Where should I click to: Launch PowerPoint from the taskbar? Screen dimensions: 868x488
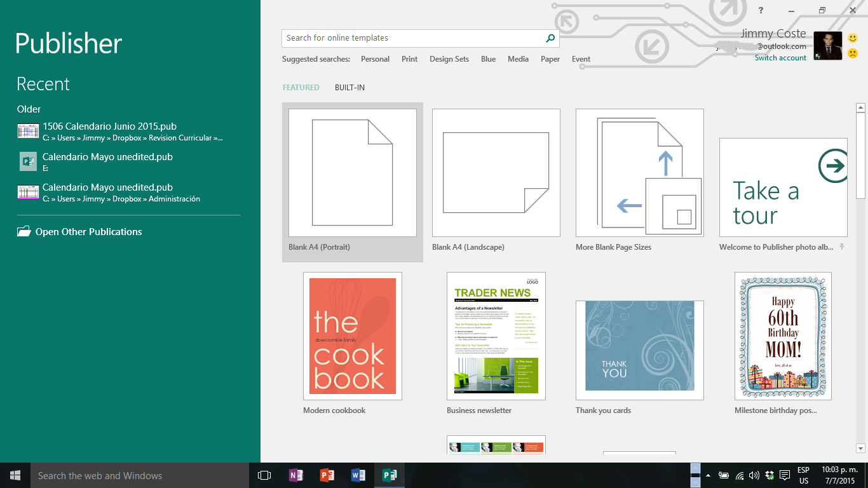click(x=327, y=475)
